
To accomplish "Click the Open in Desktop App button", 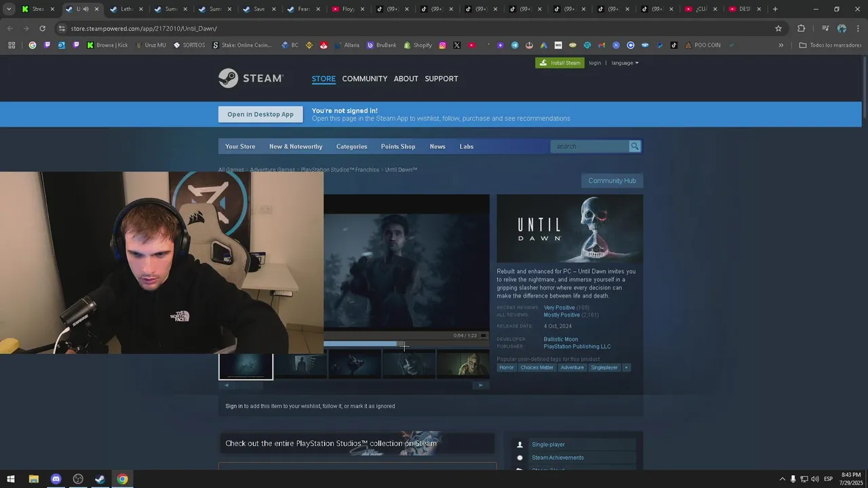I will pos(260,115).
